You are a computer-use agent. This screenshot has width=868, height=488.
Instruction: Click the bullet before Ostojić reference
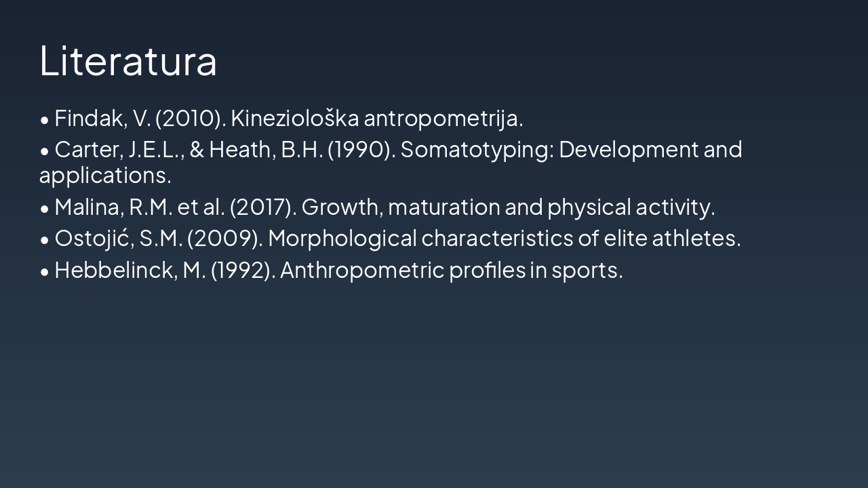45,241
